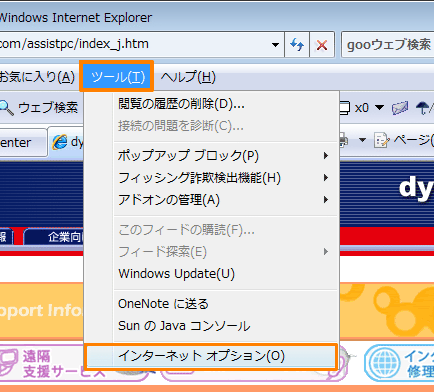Open the お気に入り(A) menu
The width and height of the screenshot is (434, 392).
[x=37, y=77]
